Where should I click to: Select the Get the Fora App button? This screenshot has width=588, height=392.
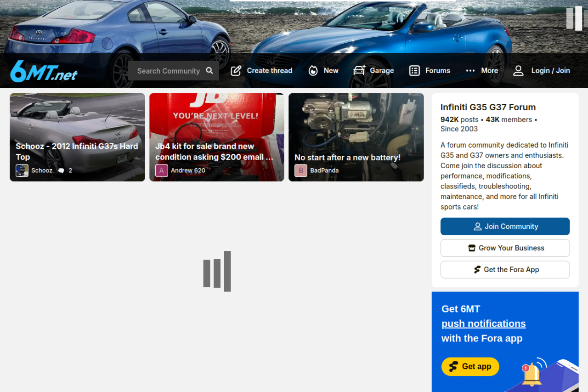point(505,270)
